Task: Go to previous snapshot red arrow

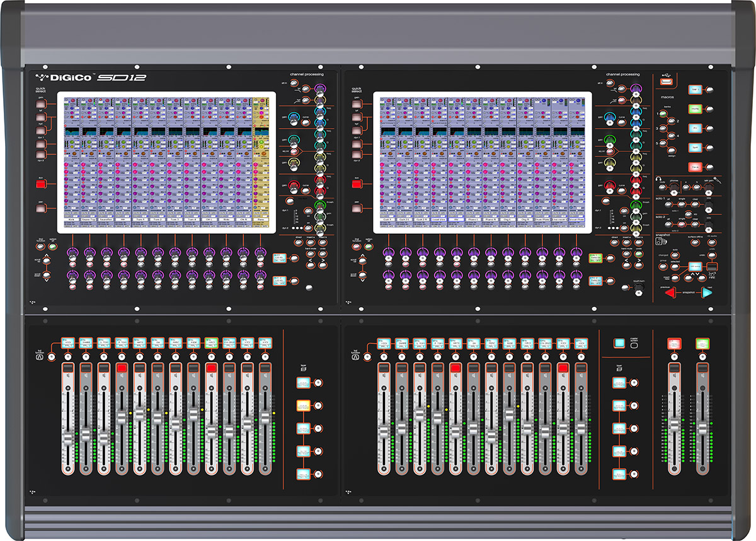Action: (670, 293)
